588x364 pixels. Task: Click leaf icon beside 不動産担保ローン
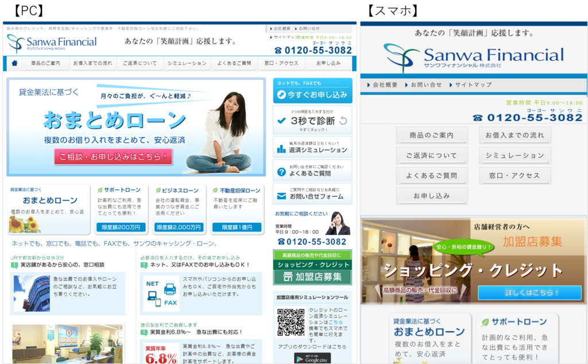point(216,191)
